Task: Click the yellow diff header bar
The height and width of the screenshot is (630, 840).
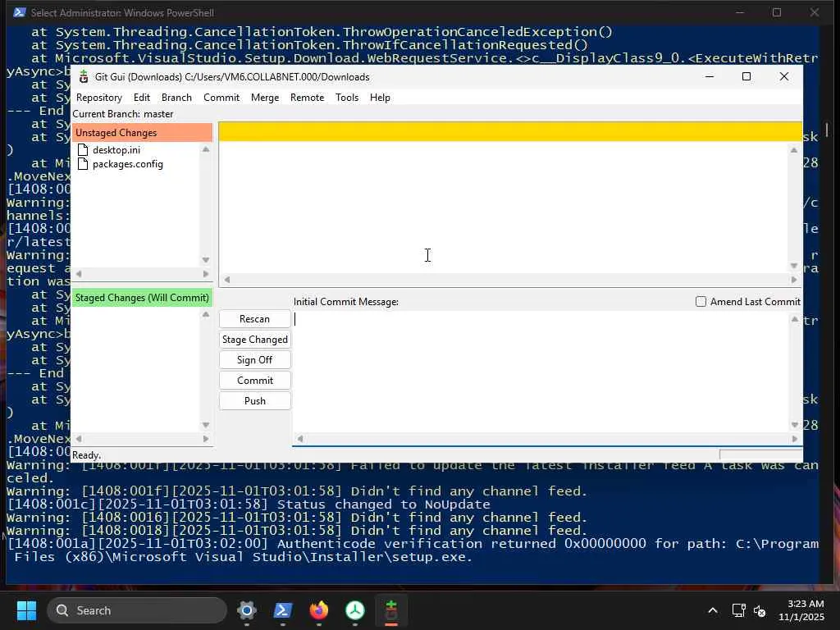Action: coord(510,132)
